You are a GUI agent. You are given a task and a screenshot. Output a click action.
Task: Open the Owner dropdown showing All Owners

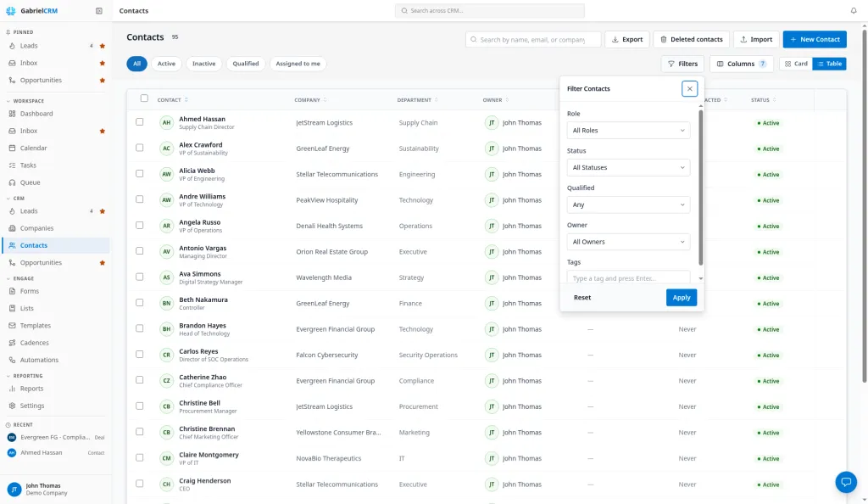628,242
